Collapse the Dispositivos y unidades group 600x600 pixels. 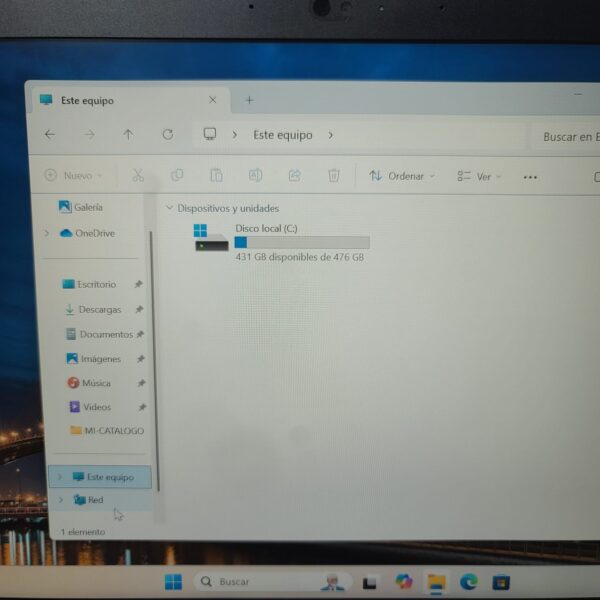[169, 208]
